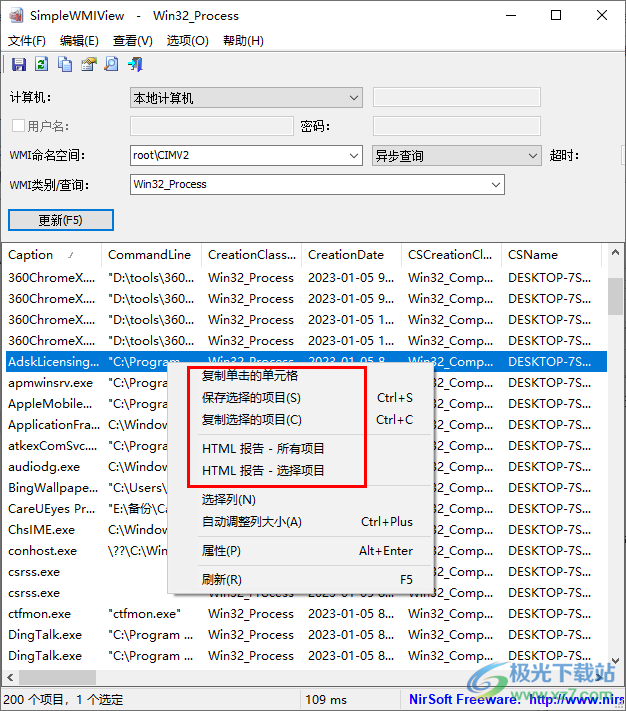Click the username input field

tap(212, 126)
